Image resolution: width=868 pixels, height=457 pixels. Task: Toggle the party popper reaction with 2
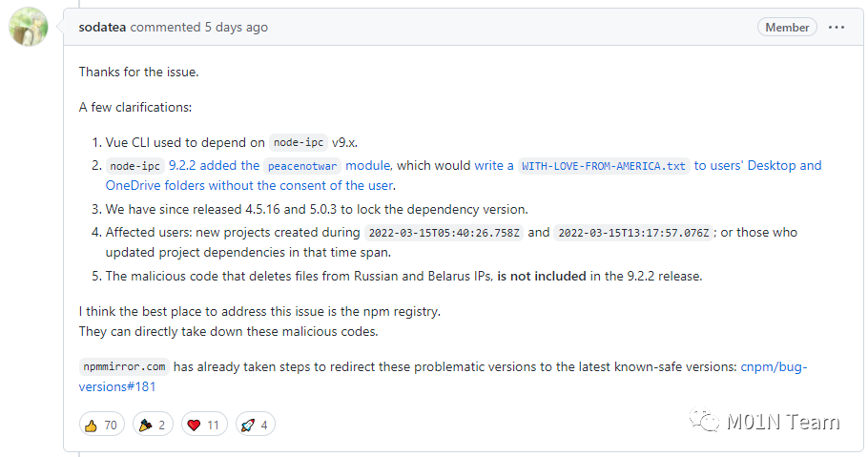click(155, 426)
